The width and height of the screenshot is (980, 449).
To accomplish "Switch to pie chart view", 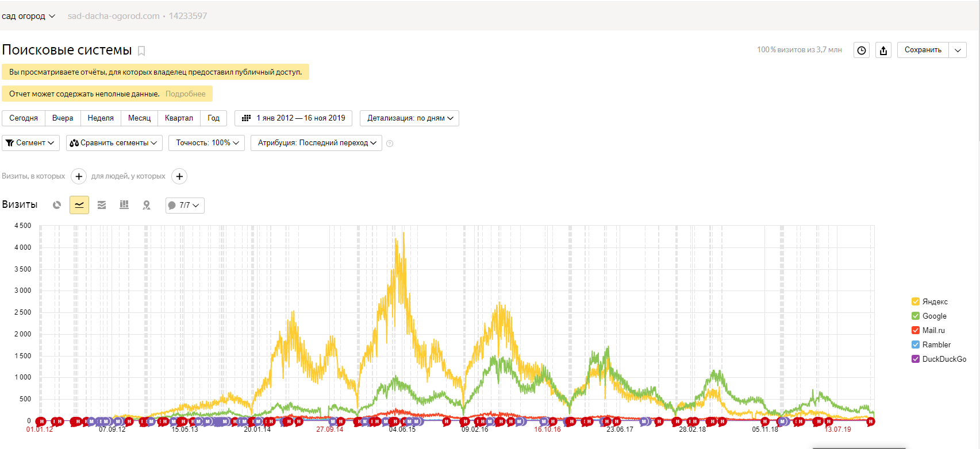I will pos(57,205).
